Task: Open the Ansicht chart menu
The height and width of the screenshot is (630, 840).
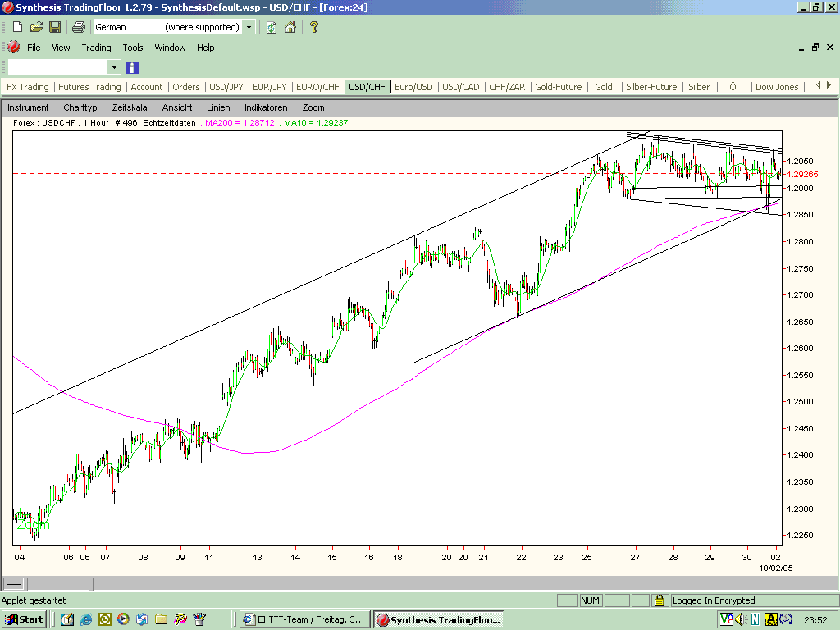Action: 177,107
